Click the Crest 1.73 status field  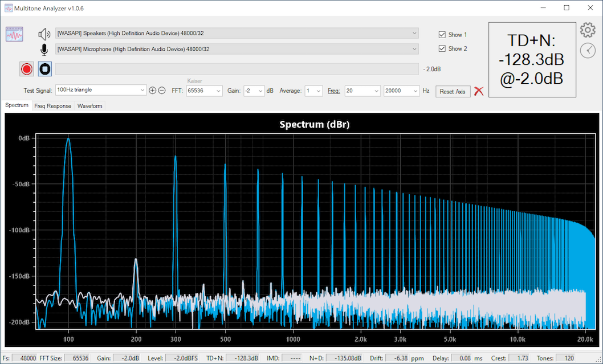coord(519,358)
